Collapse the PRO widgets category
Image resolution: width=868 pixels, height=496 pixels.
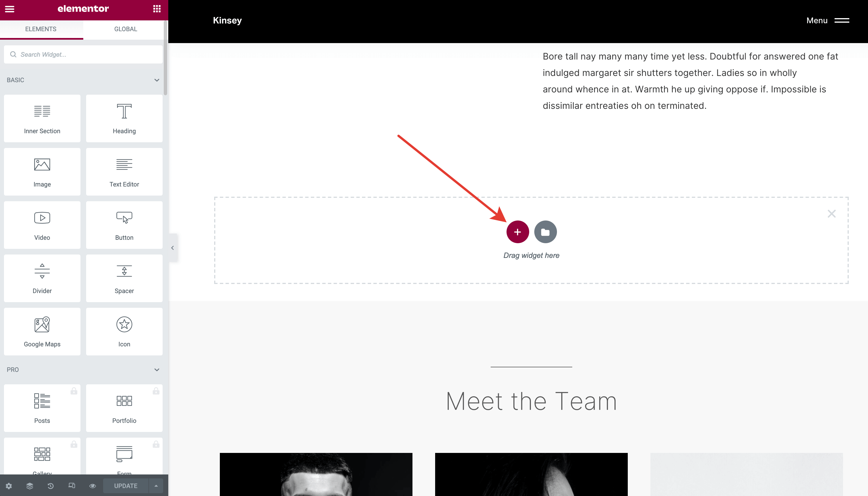tap(157, 370)
